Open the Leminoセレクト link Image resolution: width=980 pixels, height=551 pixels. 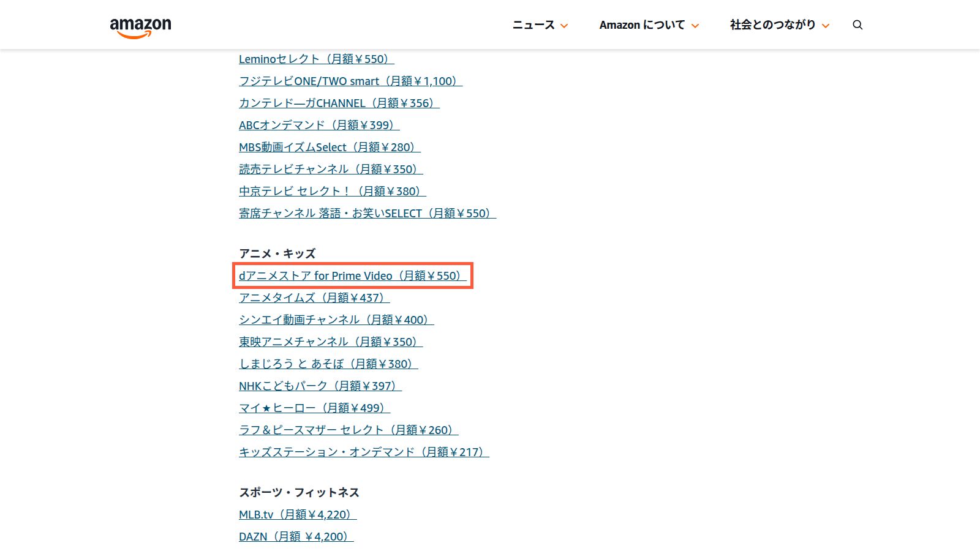click(317, 59)
